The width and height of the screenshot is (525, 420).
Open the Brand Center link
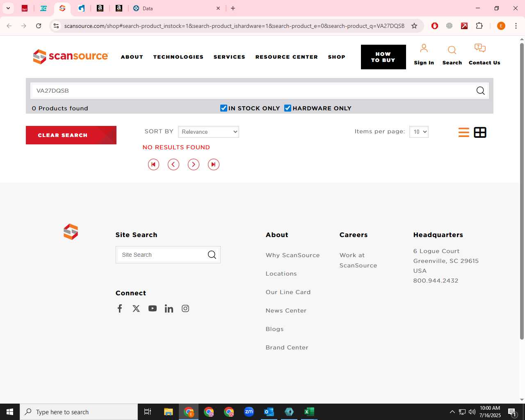click(x=287, y=347)
